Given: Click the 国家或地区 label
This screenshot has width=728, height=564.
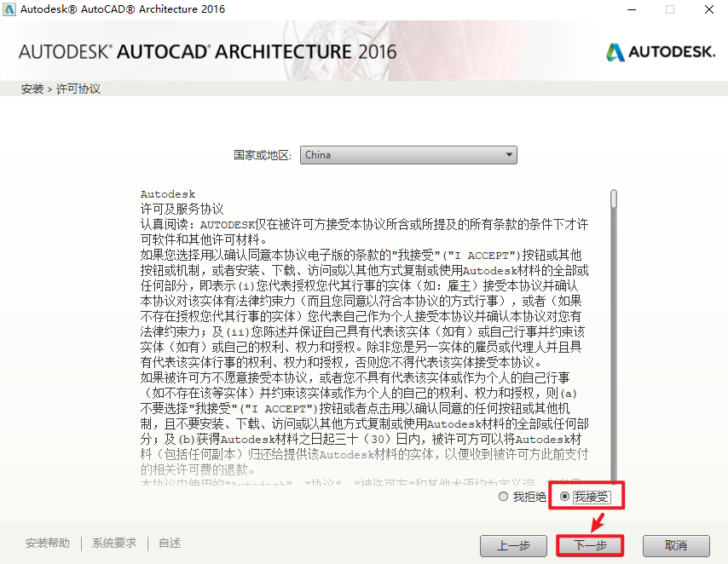Looking at the screenshot, I should coord(263,155).
